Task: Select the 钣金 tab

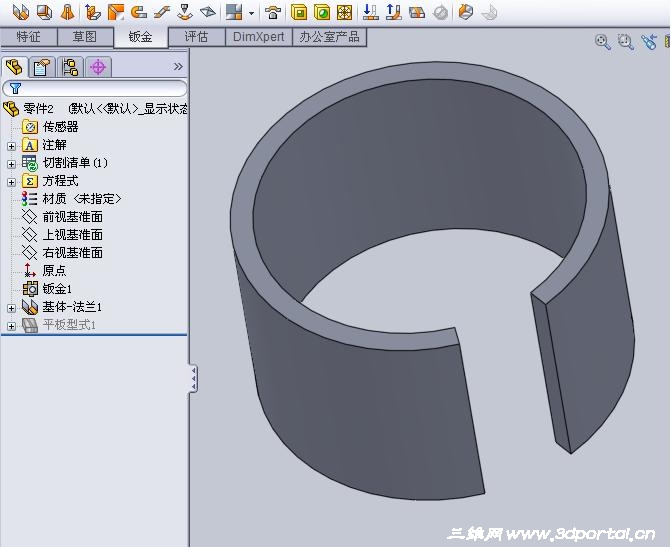Action: 141,37
